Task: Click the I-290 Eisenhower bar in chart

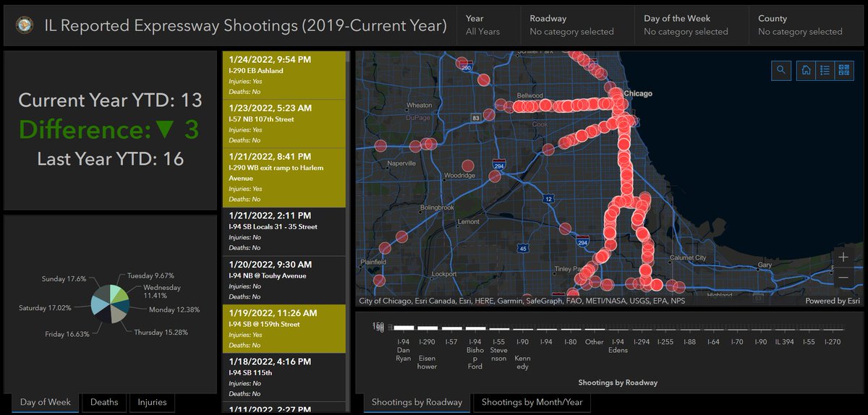Action: click(x=427, y=328)
